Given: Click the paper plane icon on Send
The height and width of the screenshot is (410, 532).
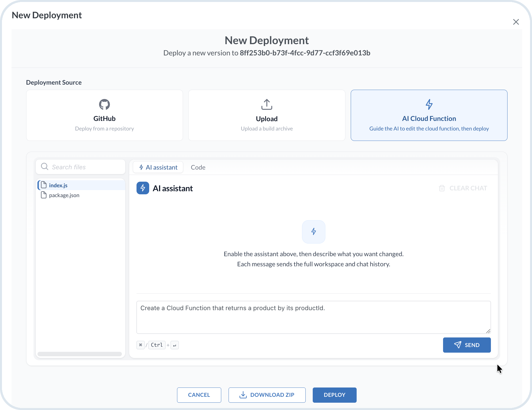Looking at the screenshot, I should coord(458,345).
